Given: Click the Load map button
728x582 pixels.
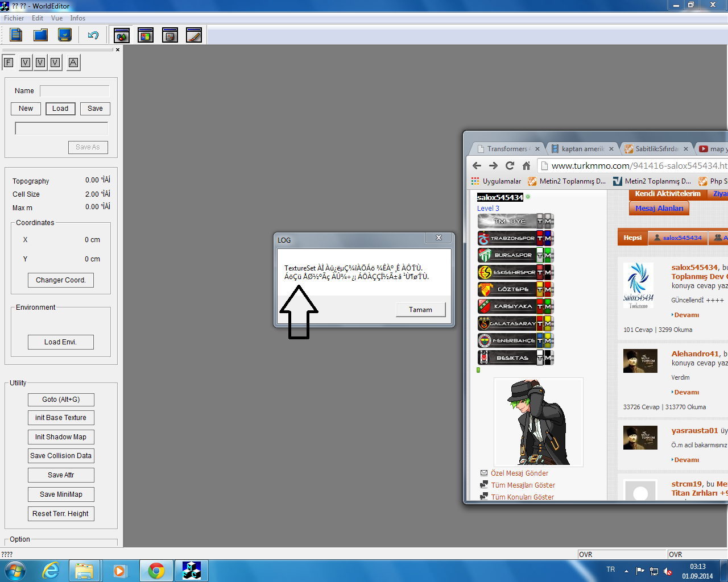Looking at the screenshot, I should 60,109.
